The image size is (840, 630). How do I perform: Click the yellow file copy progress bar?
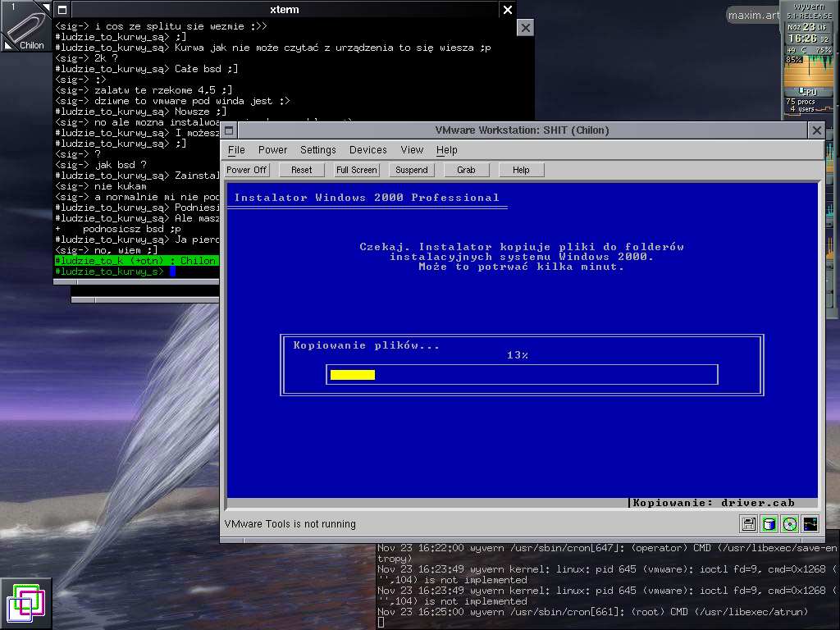point(353,375)
